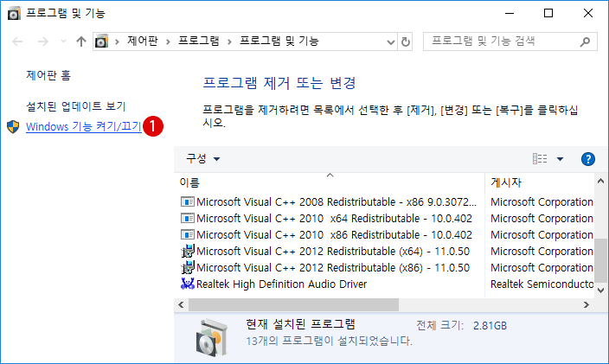Click the horizontal scrollbar left arrow
Image resolution: width=609 pixels, height=364 pixels.
[181, 304]
